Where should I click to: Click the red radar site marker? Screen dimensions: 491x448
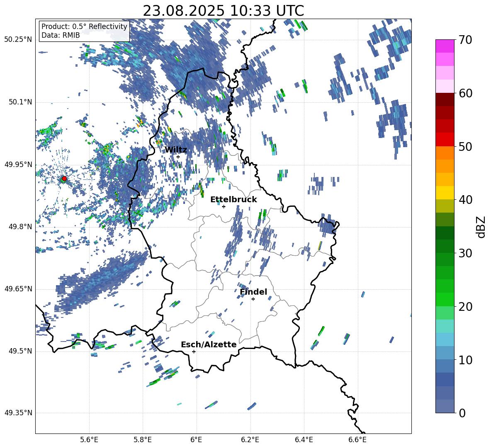point(64,179)
